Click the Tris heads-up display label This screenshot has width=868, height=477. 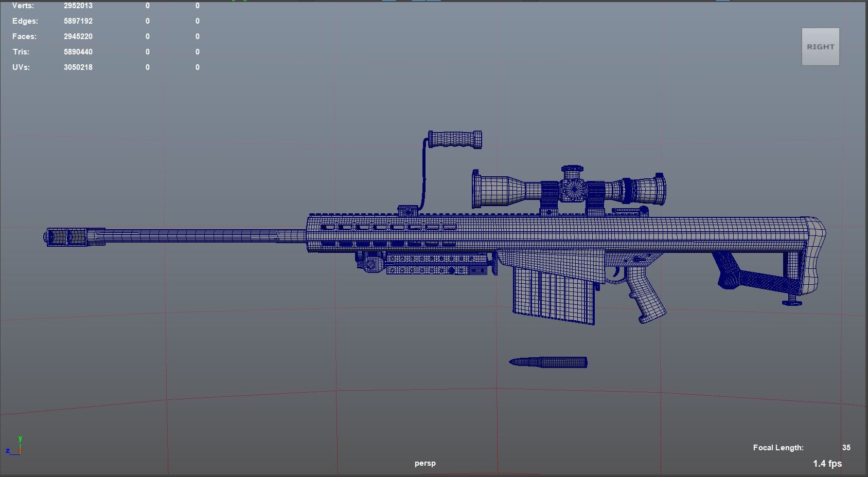click(21, 52)
